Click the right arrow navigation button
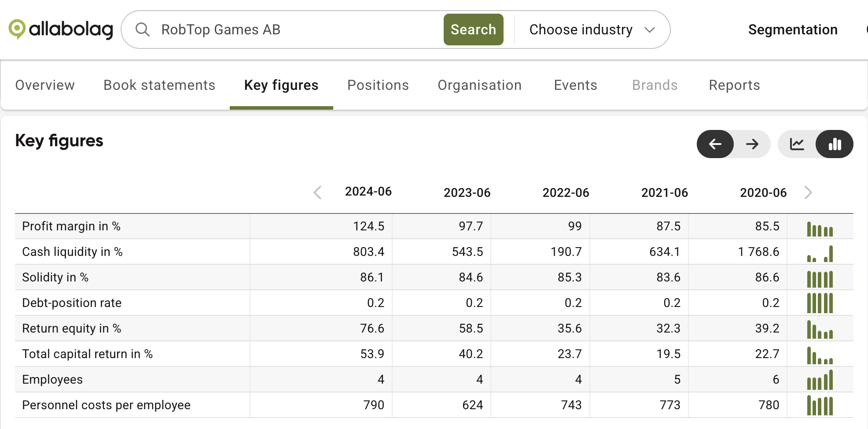 (752, 144)
